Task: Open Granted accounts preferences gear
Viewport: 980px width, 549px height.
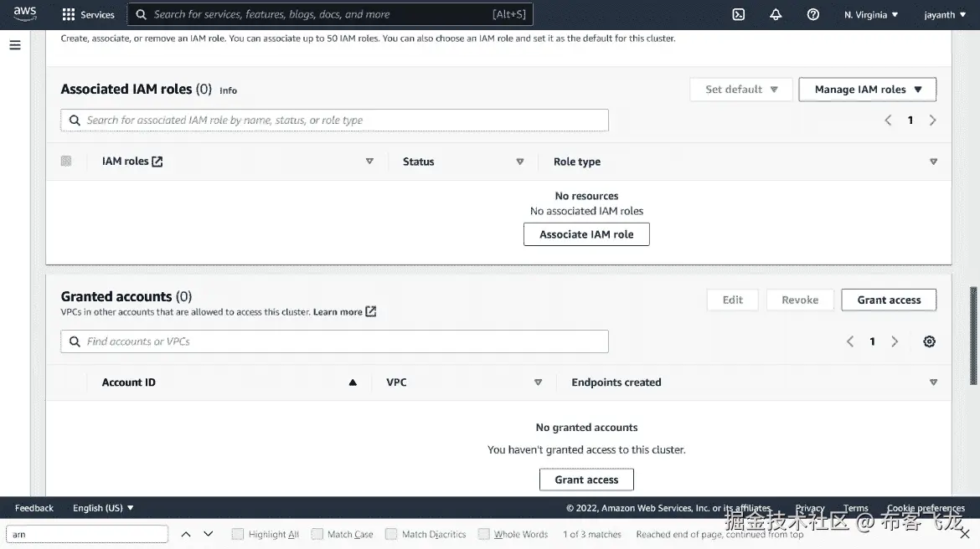Action: [x=929, y=341]
